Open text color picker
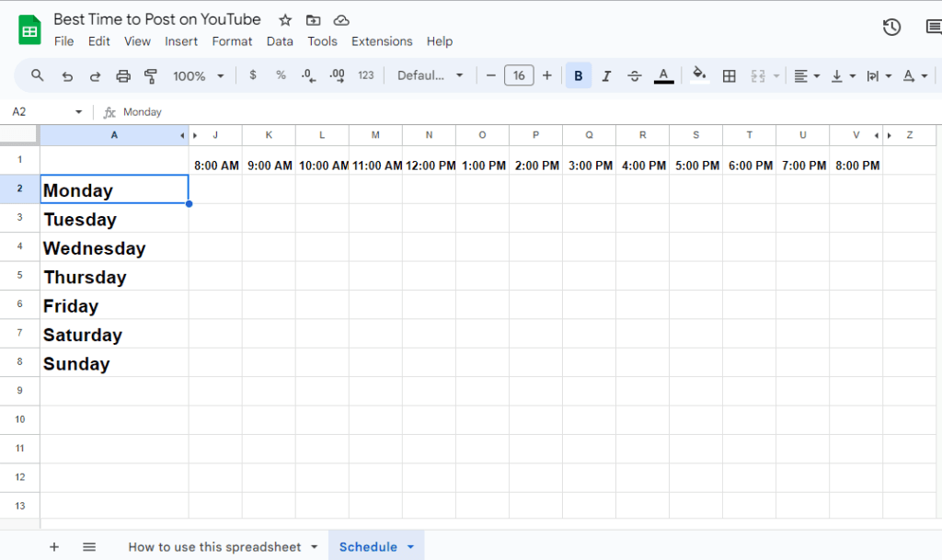942x560 pixels. (x=663, y=76)
